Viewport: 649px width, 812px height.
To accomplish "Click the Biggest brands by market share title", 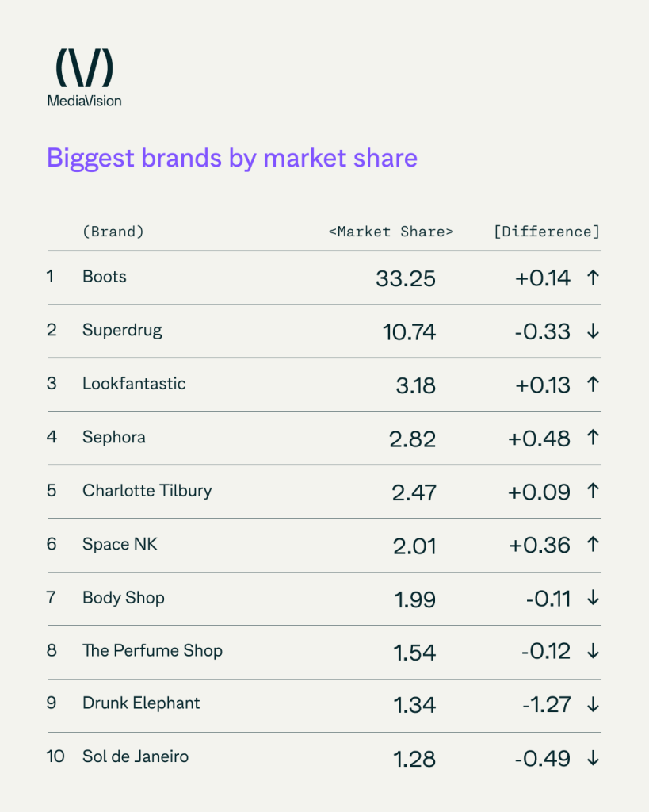I will click(231, 158).
